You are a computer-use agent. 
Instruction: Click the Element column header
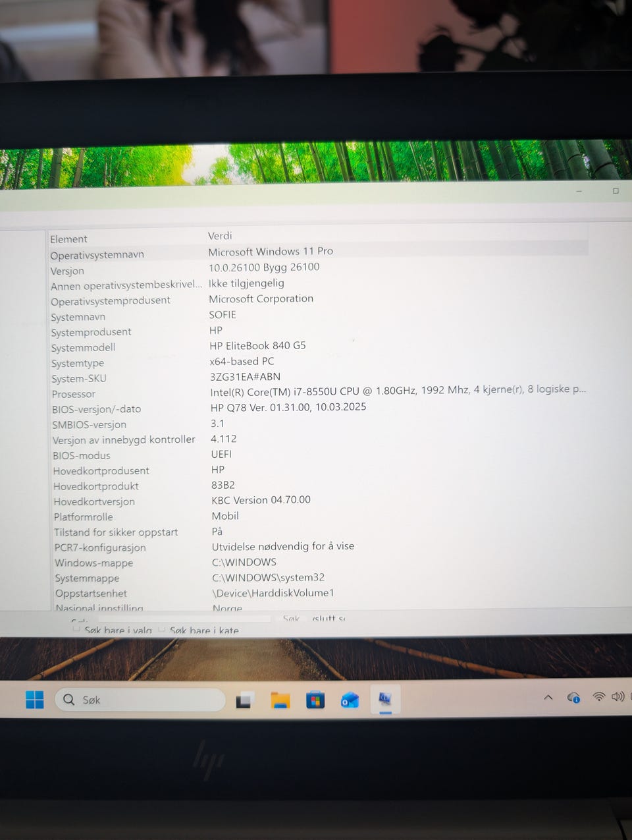(x=68, y=239)
